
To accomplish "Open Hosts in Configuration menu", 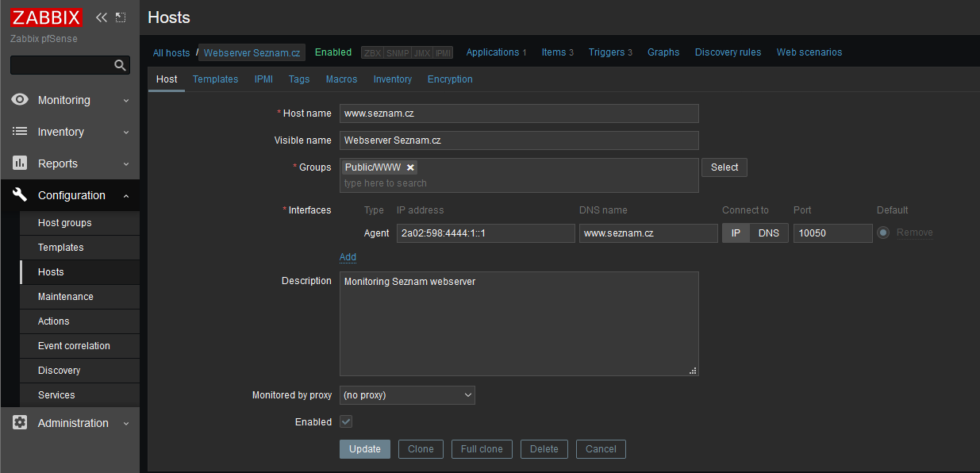I will pos(79,272).
